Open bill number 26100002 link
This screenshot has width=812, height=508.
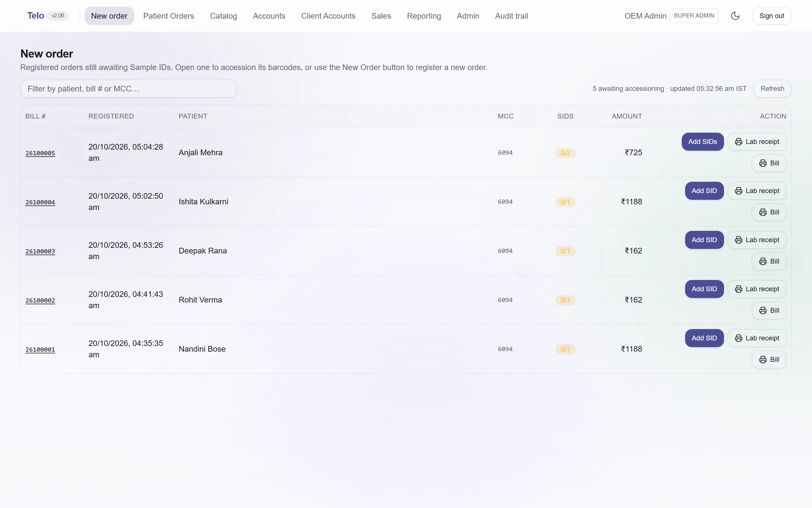pos(40,300)
